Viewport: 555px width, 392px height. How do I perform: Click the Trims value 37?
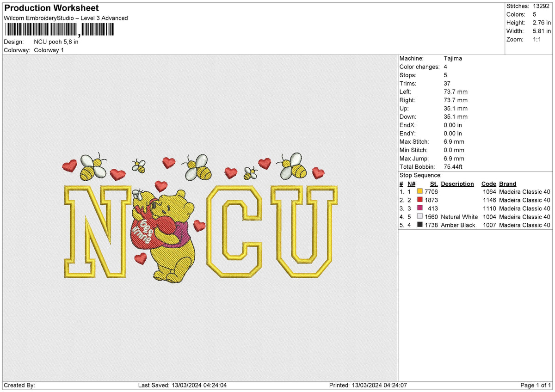[x=447, y=83]
